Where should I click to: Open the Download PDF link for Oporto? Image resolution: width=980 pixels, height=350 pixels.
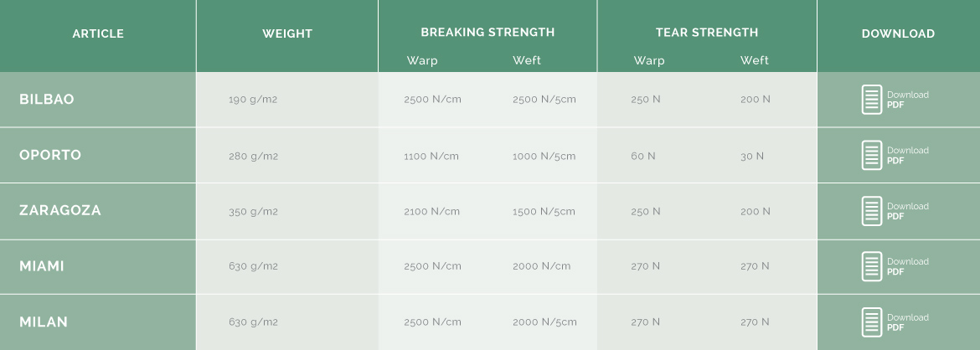coord(907,155)
